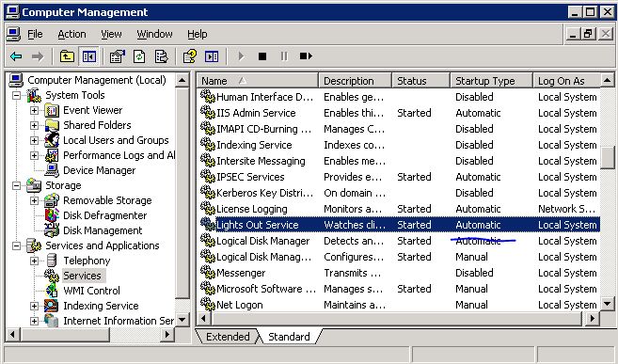The width and height of the screenshot is (618, 364).
Task: Click the Removable Storage icon
Action: pyautogui.click(x=52, y=201)
